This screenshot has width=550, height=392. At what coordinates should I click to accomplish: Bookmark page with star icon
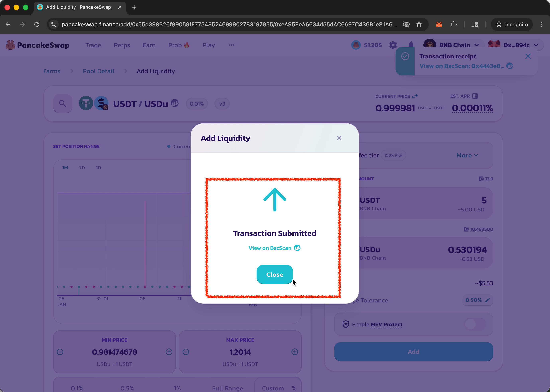(419, 24)
